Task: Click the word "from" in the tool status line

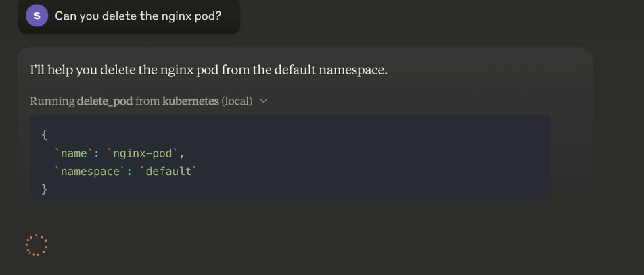Action: tap(147, 101)
